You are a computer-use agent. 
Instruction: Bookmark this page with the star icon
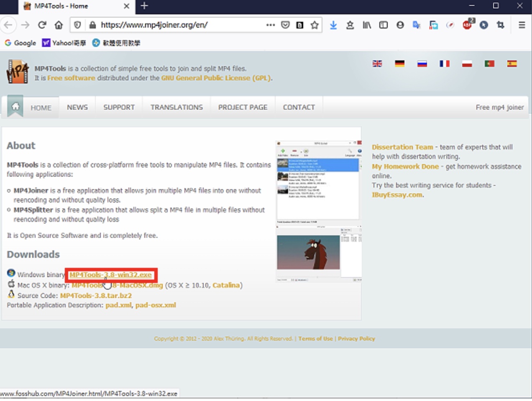point(315,25)
